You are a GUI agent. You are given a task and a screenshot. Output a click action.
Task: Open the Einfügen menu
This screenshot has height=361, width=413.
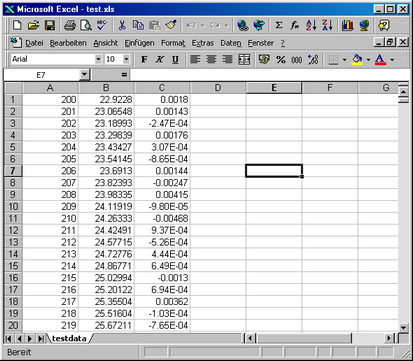click(139, 43)
